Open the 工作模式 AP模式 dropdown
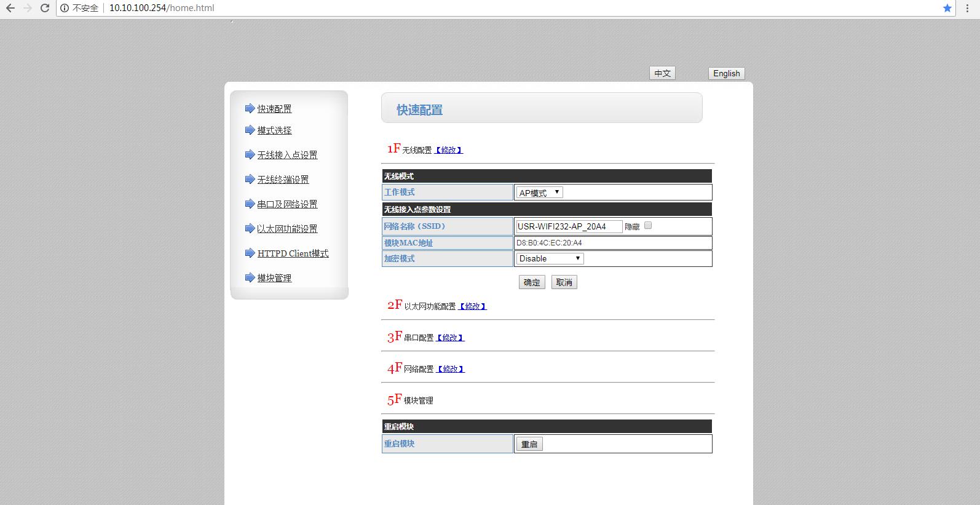Image resolution: width=980 pixels, height=505 pixels. (x=539, y=193)
